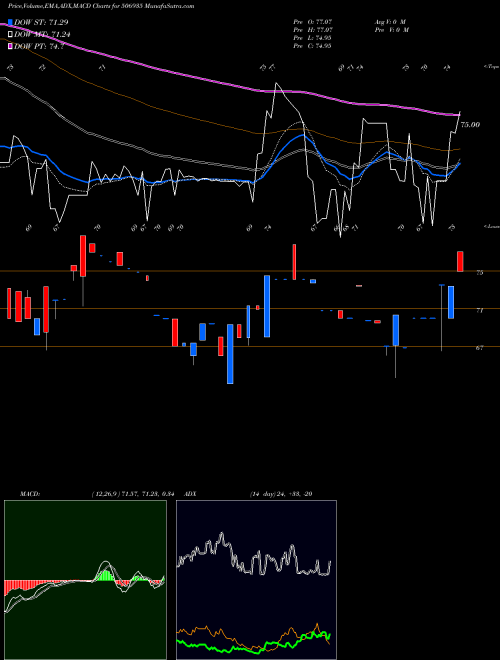Click the lowest-reaching blue candlestick
The image size is (500, 660).
(230, 354)
